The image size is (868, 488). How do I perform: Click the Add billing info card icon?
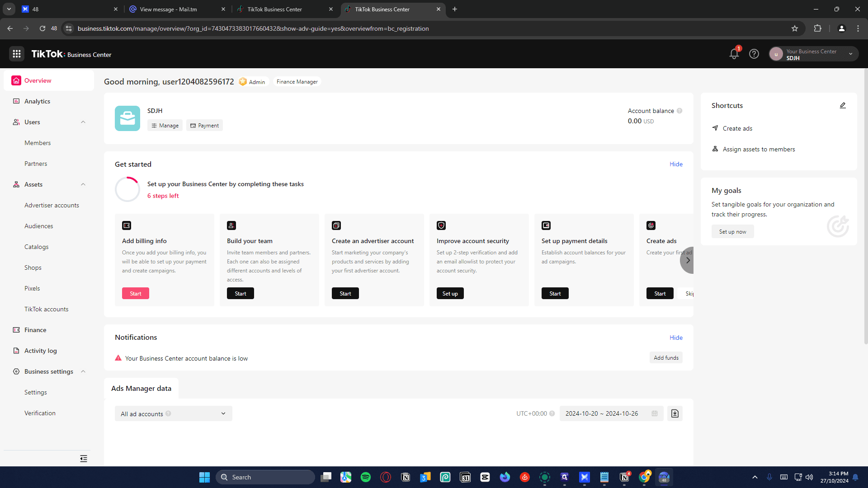[127, 225]
